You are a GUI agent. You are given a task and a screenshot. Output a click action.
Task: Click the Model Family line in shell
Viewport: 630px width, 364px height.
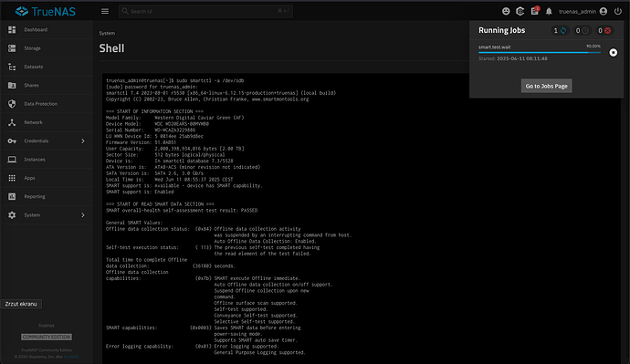pos(174,118)
